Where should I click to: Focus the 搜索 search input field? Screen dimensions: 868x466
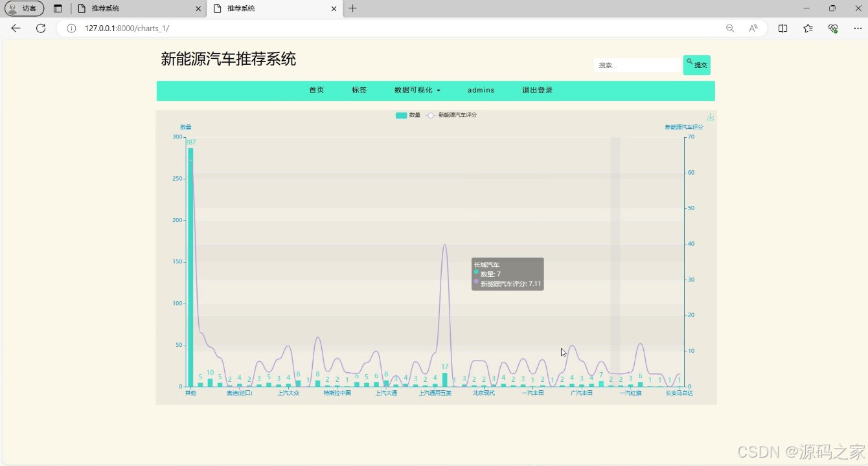point(637,65)
